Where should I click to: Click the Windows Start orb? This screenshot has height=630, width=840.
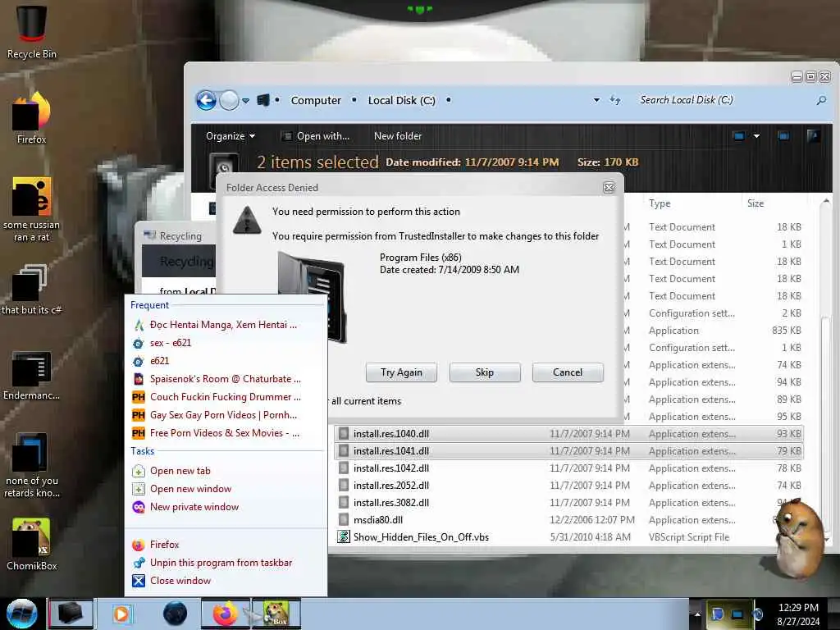pos(21,614)
